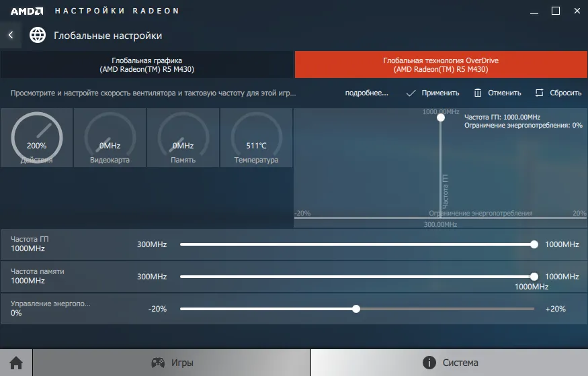The height and width of the screenshot is (376, 588).
Task: Click the Память 0MHz gauge
Action: [183, 138]
